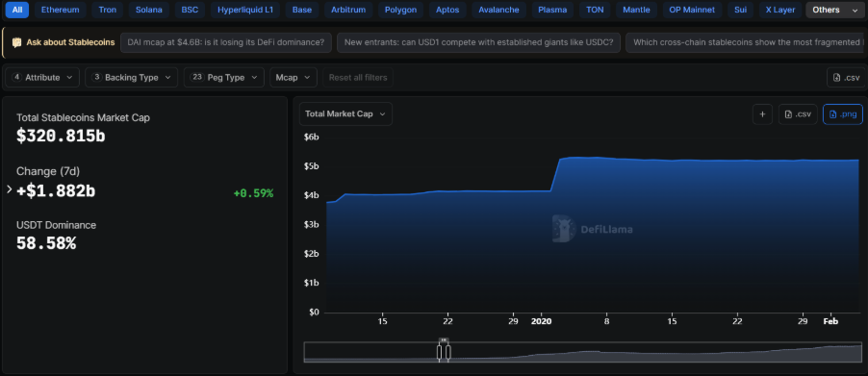Image resolution: width=868 pixels, height=376 pixels.
Task: Click the +$1.882b change value
Action: pyautogui.click(x=56, y=190)
